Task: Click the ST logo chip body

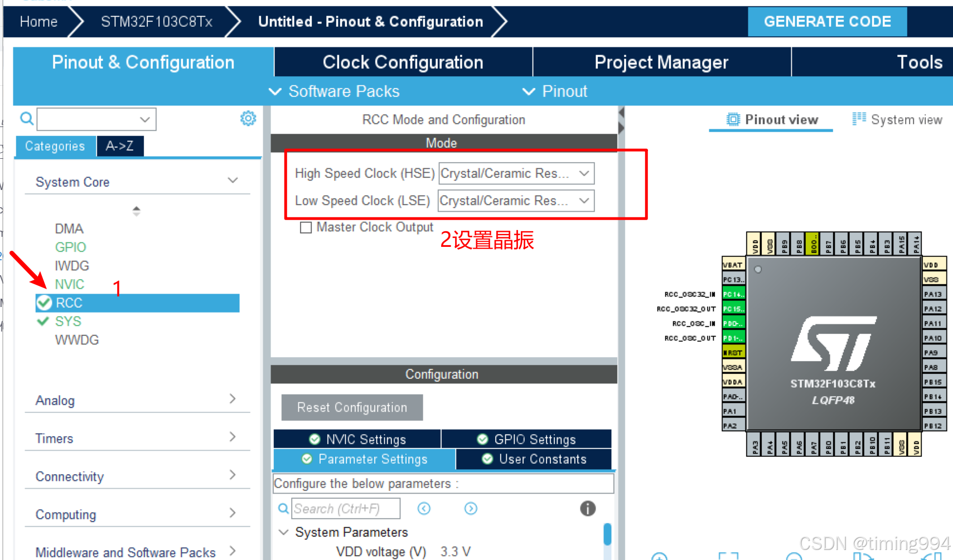Action: point(834,344)
